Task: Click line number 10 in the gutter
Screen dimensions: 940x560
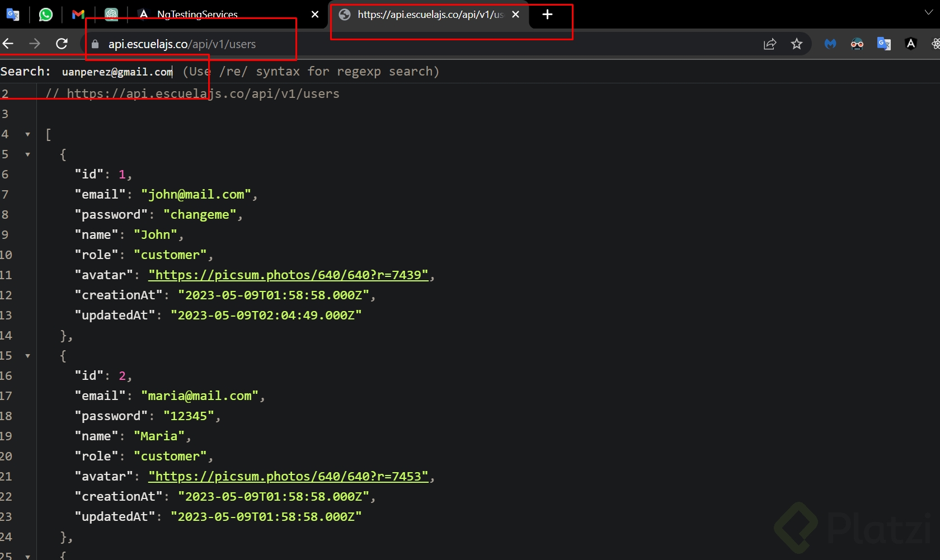Action: click(6, 255)
